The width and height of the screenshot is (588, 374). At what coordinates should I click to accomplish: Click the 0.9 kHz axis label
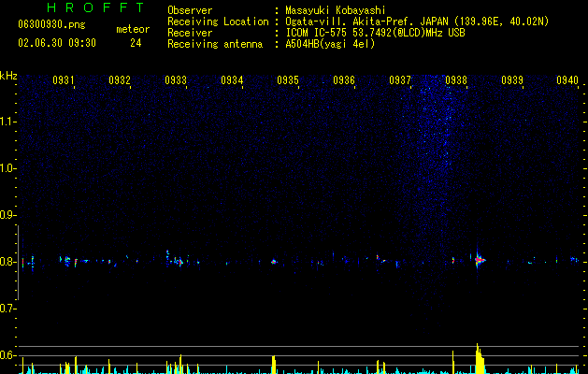point(7,215)
